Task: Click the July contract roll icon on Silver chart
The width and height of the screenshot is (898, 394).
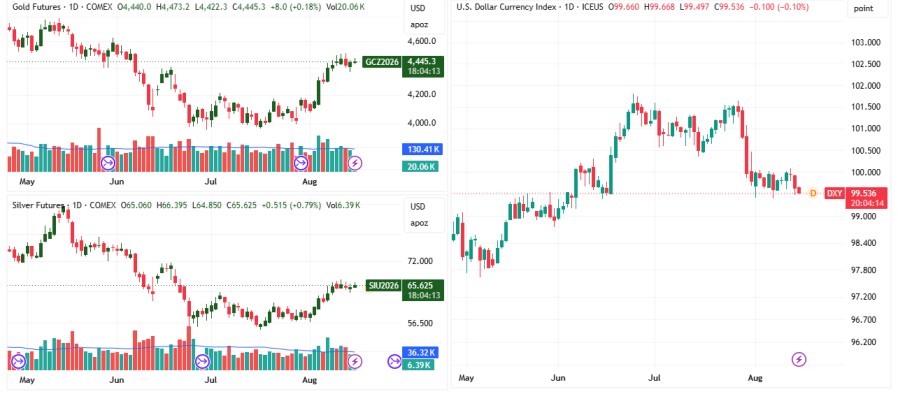Action: pyautogui.click(x=202, y=361)
